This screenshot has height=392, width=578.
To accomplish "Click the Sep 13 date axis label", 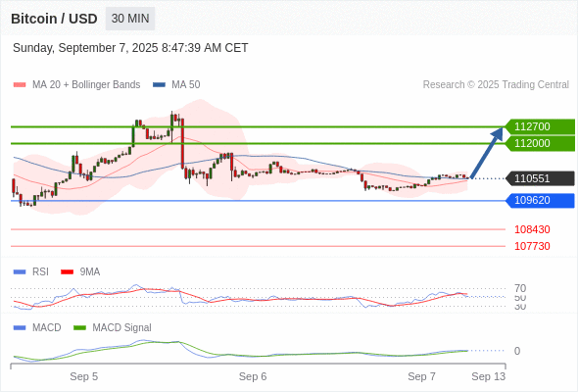I will point(489,376).
